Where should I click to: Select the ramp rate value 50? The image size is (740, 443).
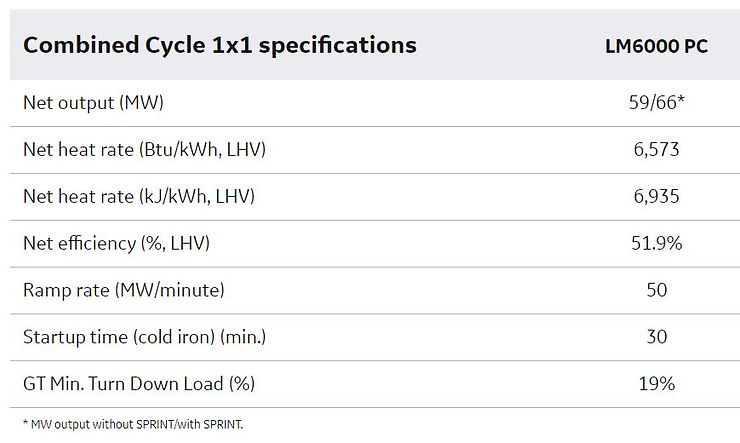tap(656, 290)
